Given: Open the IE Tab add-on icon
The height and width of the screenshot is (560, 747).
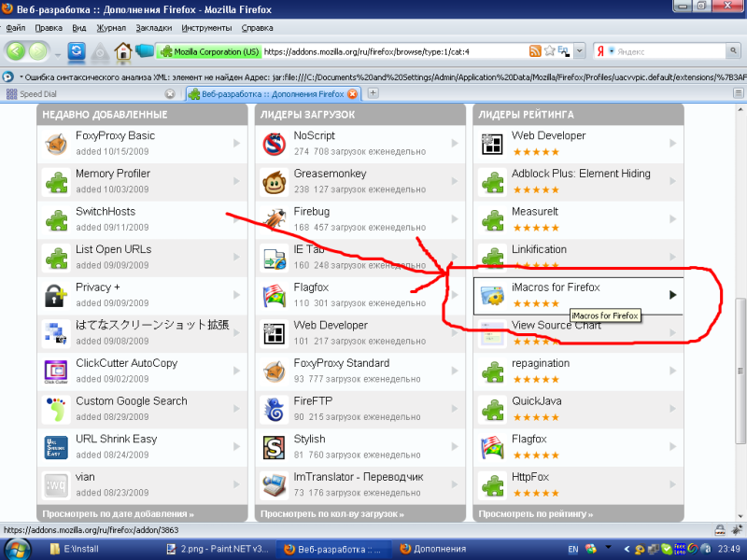Looking at the screenshot, I should click(x=275, y=259).
